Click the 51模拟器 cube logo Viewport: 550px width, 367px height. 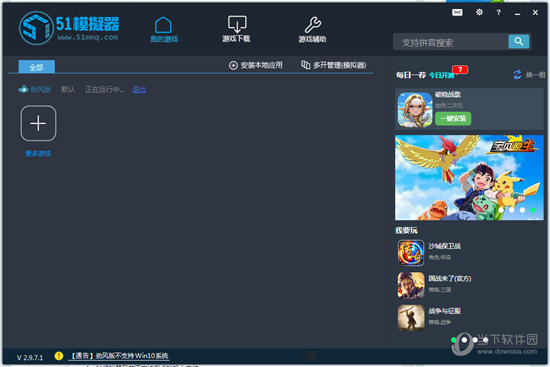(x=36, y=28)
